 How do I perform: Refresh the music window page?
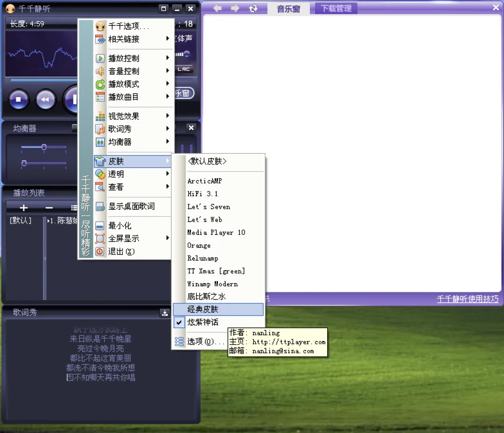253,8
